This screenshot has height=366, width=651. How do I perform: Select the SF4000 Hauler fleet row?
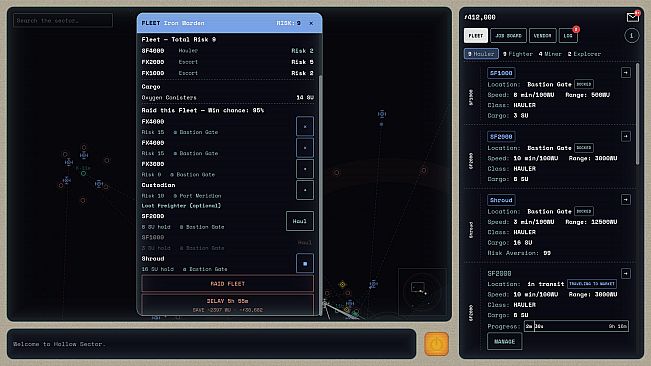(x=228, y=51)
